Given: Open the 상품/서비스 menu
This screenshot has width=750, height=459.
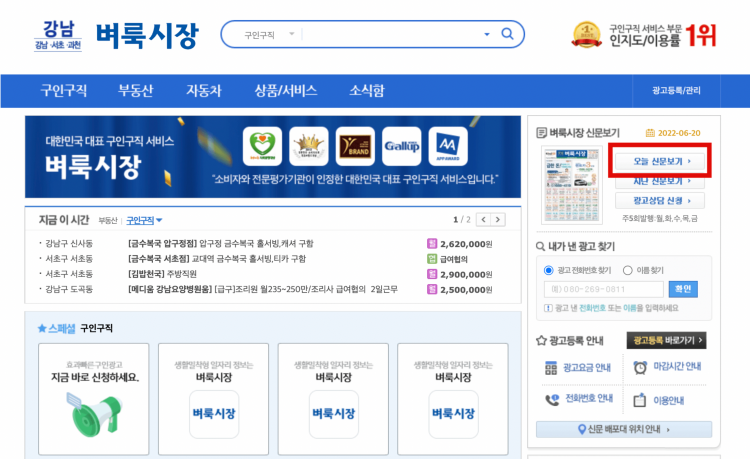Looking at the screenshot, I should click(x=286, y=90).
